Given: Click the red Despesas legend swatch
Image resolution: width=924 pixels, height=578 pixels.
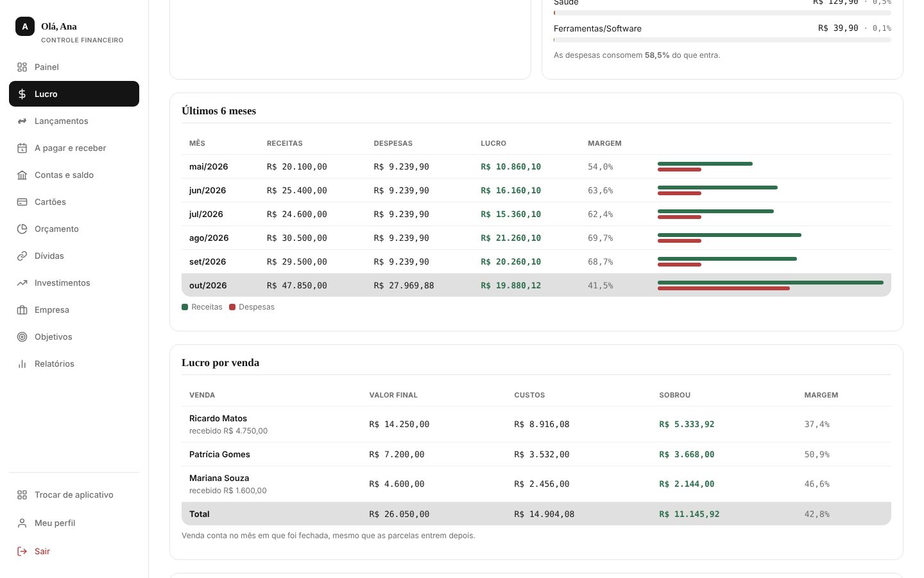Looking at the screenshot, I should 232,307.
